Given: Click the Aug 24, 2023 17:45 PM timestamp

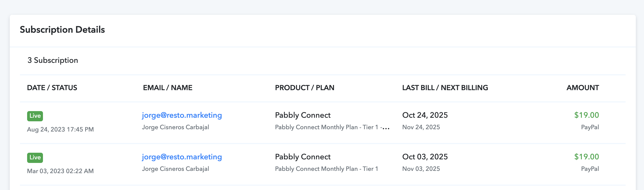Looking at the screenshot, I should pyautogui.click(x=60, y=129).
